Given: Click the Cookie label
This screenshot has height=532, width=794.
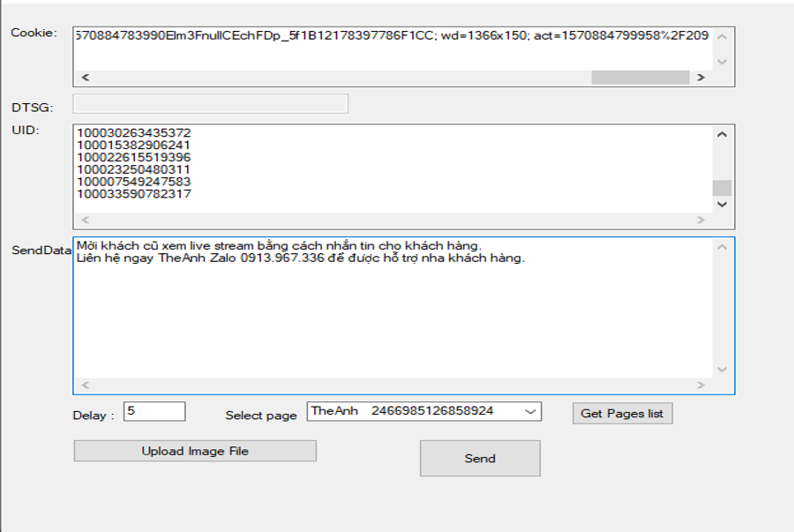Looking at the screenshot, I should (x=34, y=33).
